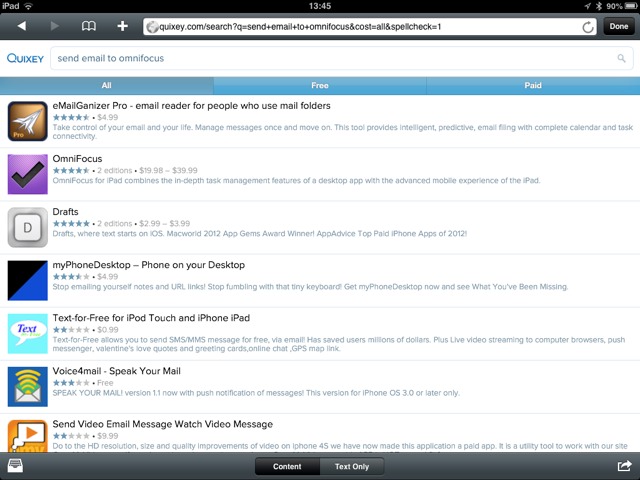Tap the plus icon in toolbar
Viewport: 640px width, 480px height.
[x=122, y=26]
